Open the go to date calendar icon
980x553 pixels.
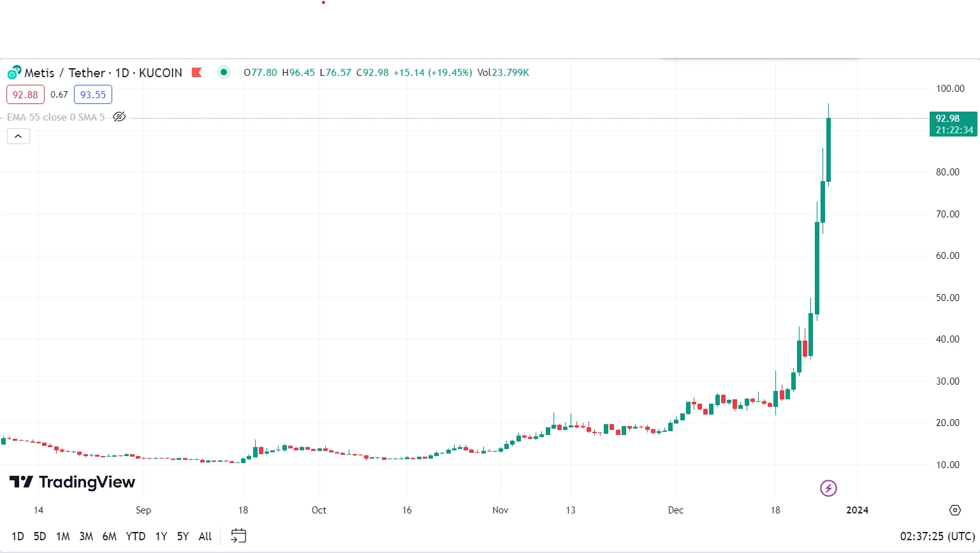pos(238,536)
